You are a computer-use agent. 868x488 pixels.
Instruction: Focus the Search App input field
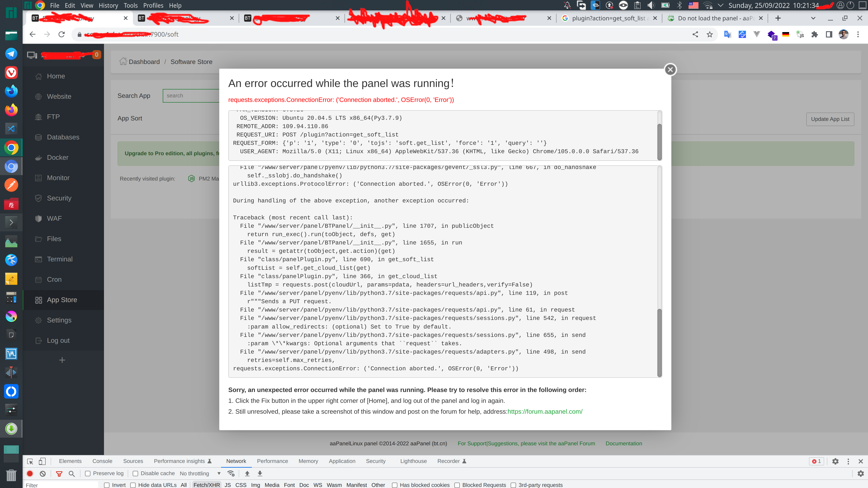tap(191, 96)
